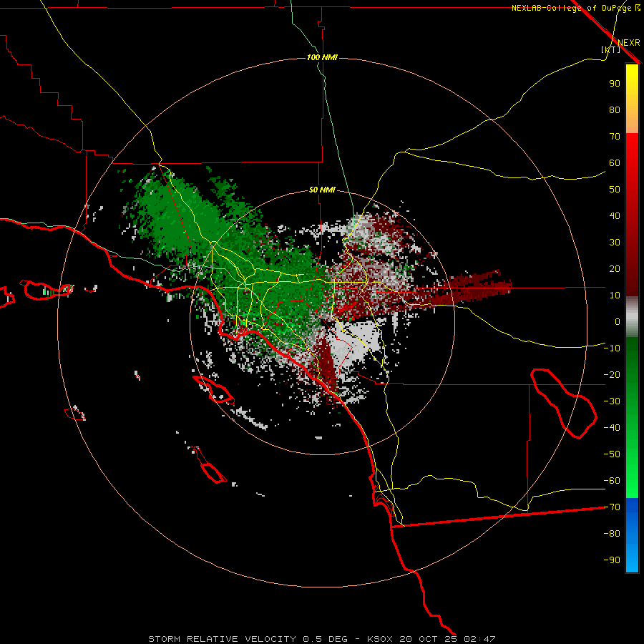Click the -20 value on the velocity scale

coord(612,375)
